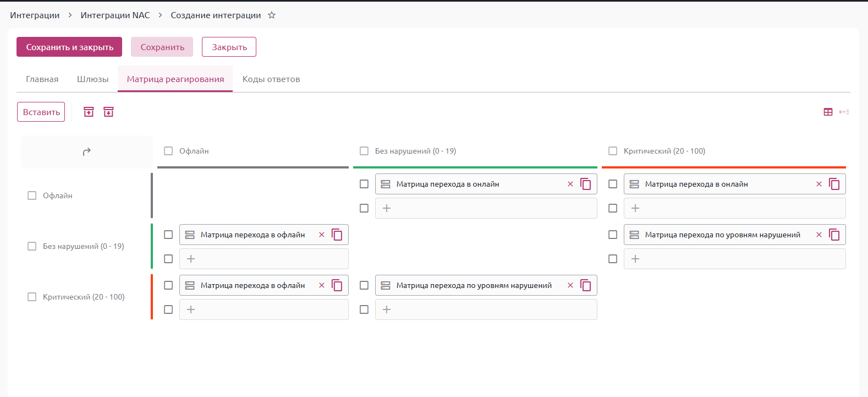This screenshot has width=868, height=397.
Task: Select the Без нарушений (0 - 19) column checkbox
Action: point(364,151)
